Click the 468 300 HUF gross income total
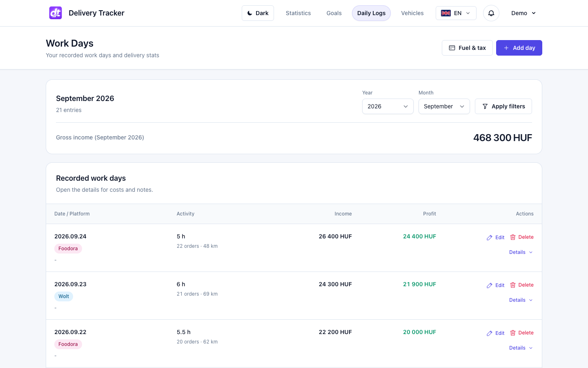 (x=503, y=138)
